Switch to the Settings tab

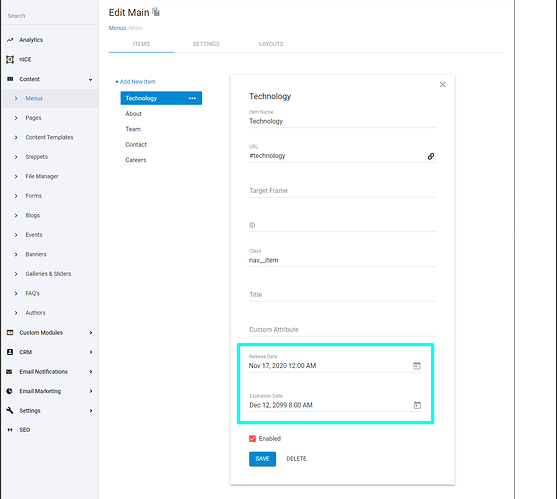click(206, 44)
